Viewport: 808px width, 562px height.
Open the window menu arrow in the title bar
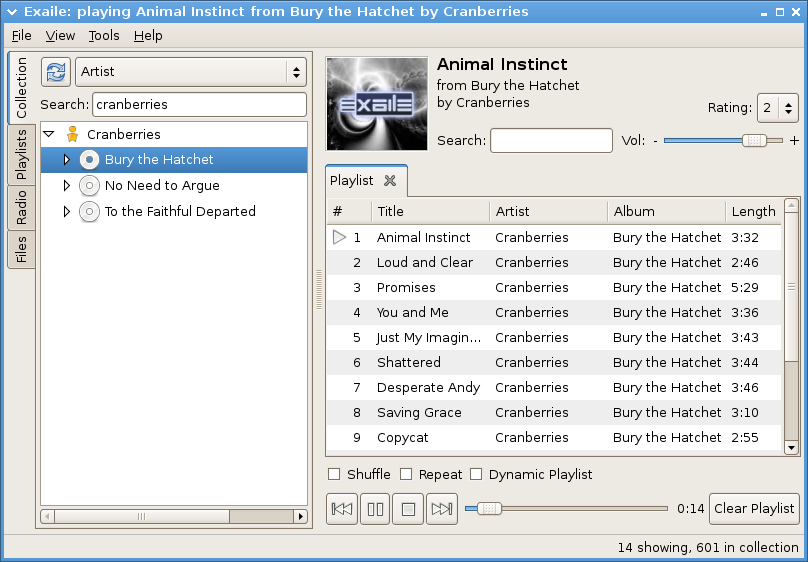11,11
